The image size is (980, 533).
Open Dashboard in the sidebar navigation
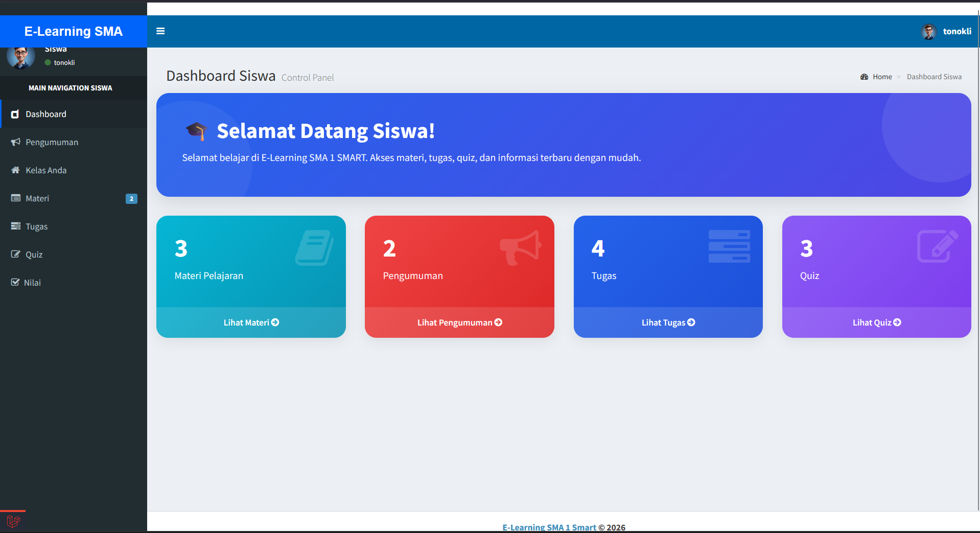74,114
